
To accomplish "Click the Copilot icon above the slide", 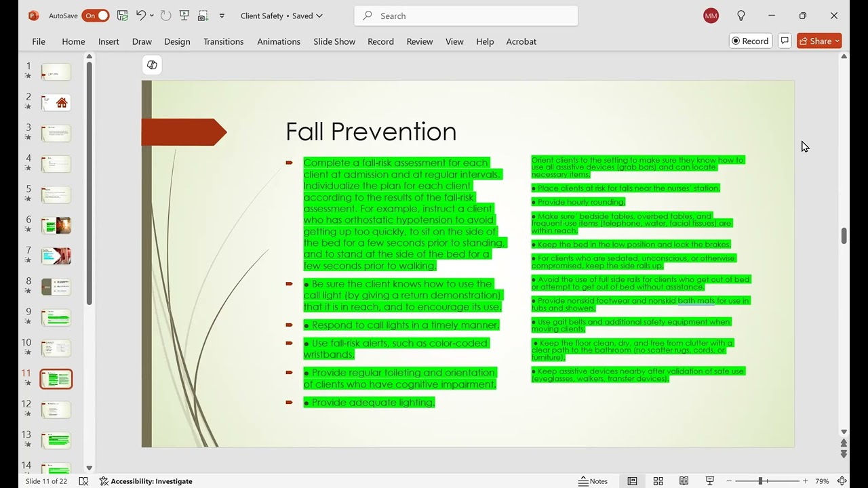I will [x=152, y=65].
